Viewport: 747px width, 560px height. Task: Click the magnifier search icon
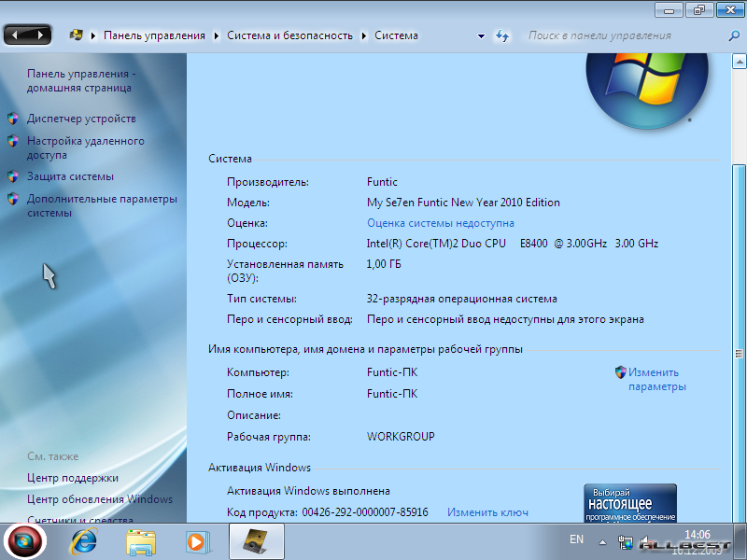pyautogui.click(x=734, y=35)
